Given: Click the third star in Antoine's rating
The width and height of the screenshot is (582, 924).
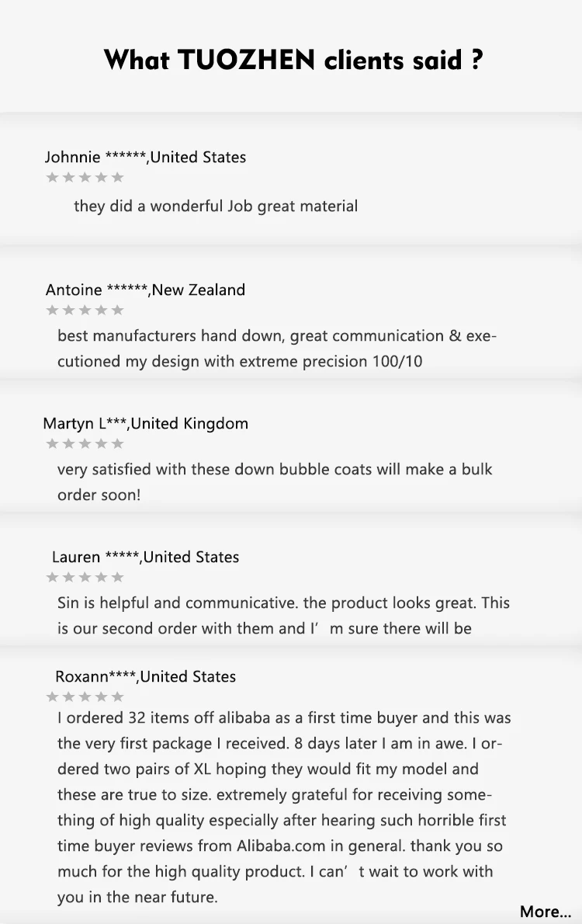Looking at the screenshot, I should pyautogui.click(x=85, y=311).
